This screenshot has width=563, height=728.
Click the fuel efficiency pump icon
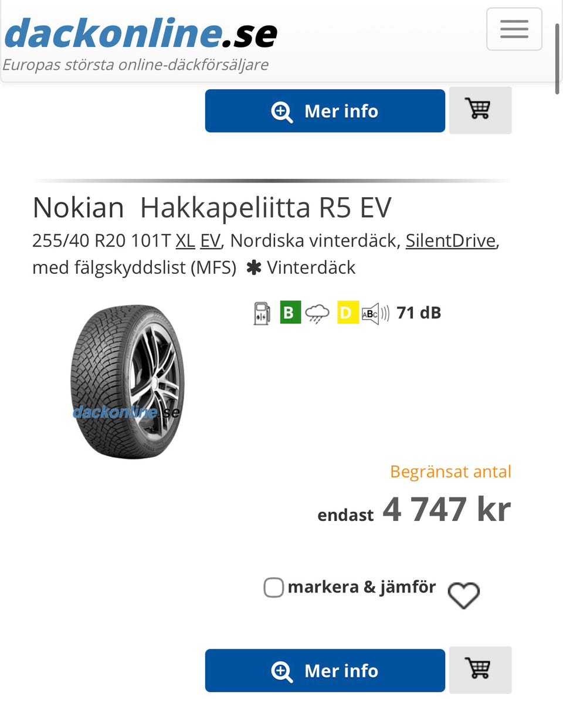262,313
